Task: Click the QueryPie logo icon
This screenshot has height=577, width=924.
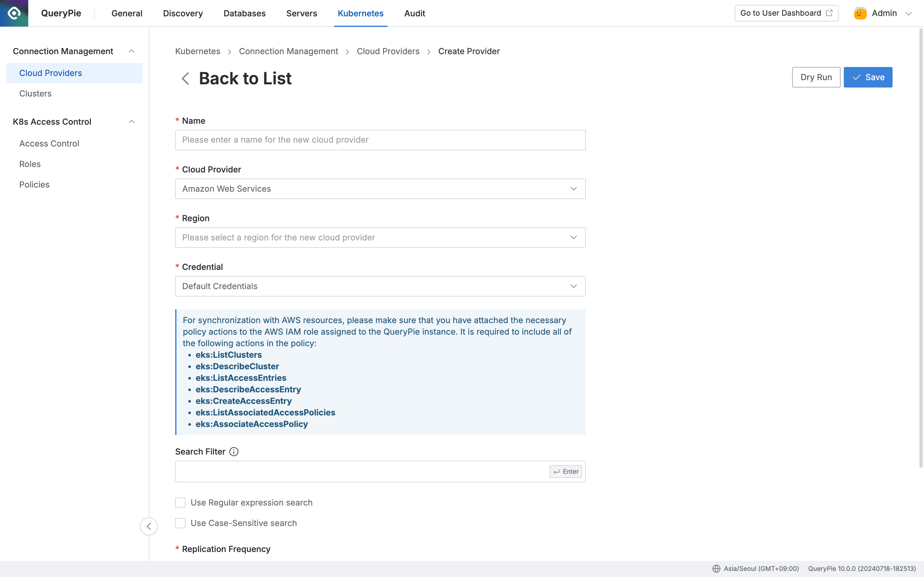Action: [x=14, y=13]
